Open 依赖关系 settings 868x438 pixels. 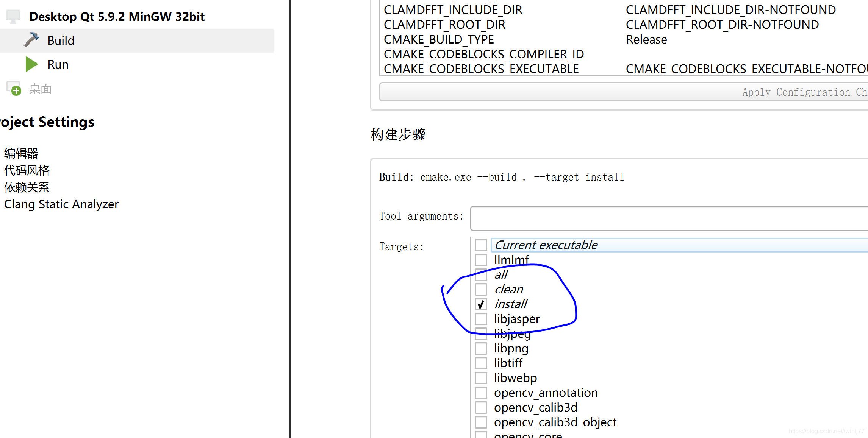click(27, 187)
